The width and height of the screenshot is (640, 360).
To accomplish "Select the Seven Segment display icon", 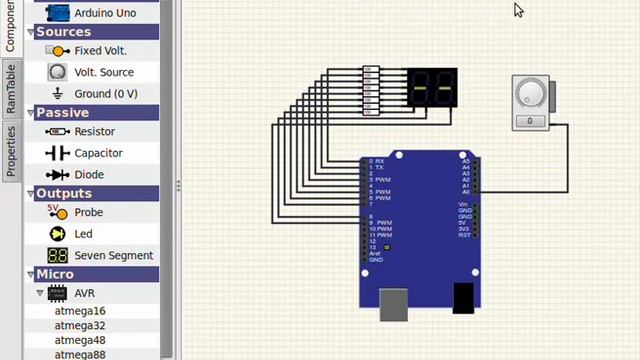I will pyautogui.click(x=58, y=256).
